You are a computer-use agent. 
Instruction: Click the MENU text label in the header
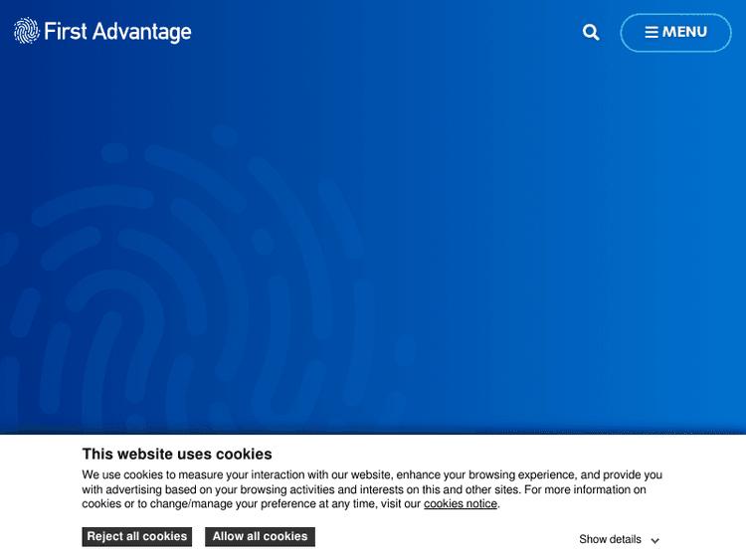pos(684,33)
